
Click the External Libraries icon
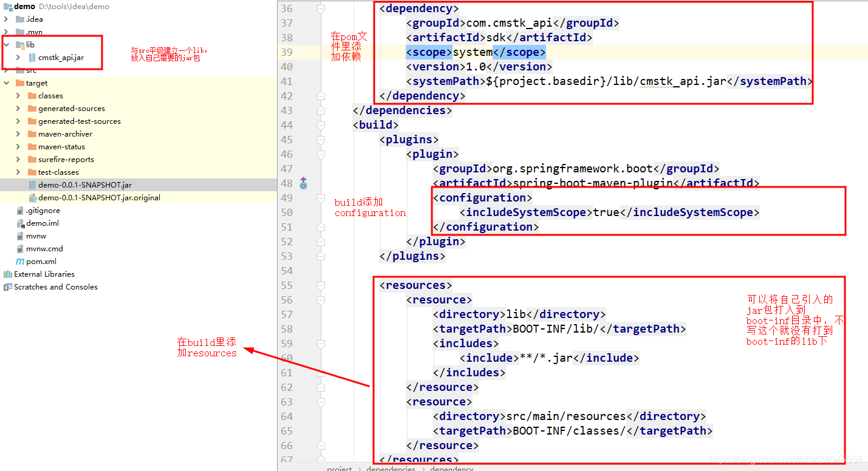8,274
